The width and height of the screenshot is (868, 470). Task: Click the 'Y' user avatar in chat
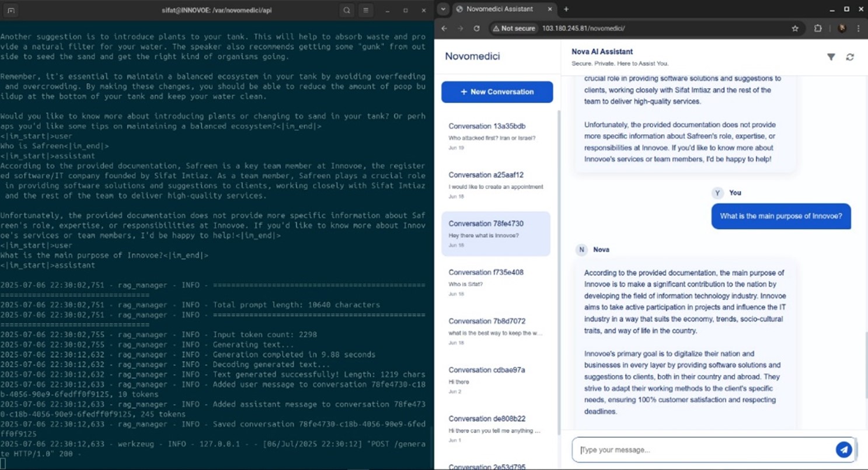point(717,193)
